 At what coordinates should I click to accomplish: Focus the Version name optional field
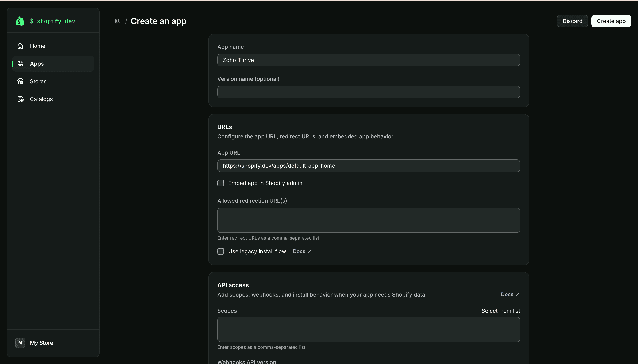click(x=369, y=92)
